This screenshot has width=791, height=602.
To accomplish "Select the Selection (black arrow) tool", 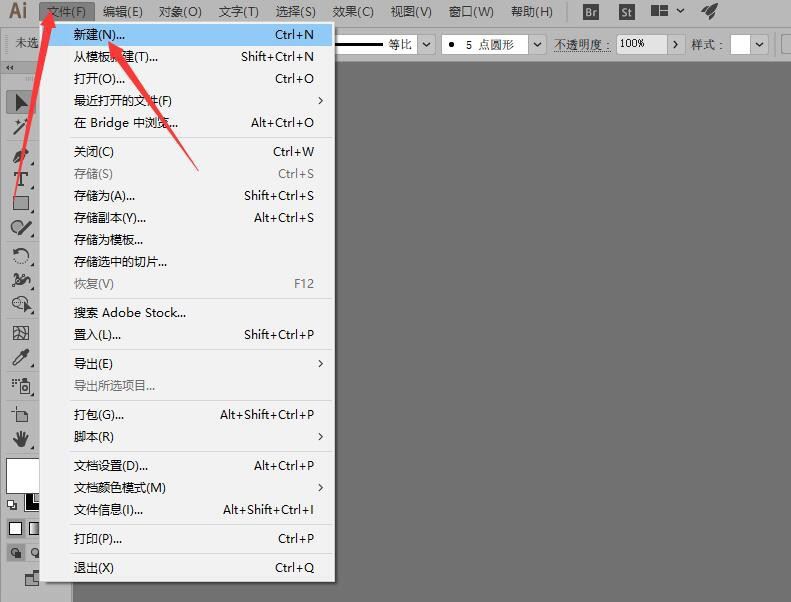I will [x=21, y=102].
